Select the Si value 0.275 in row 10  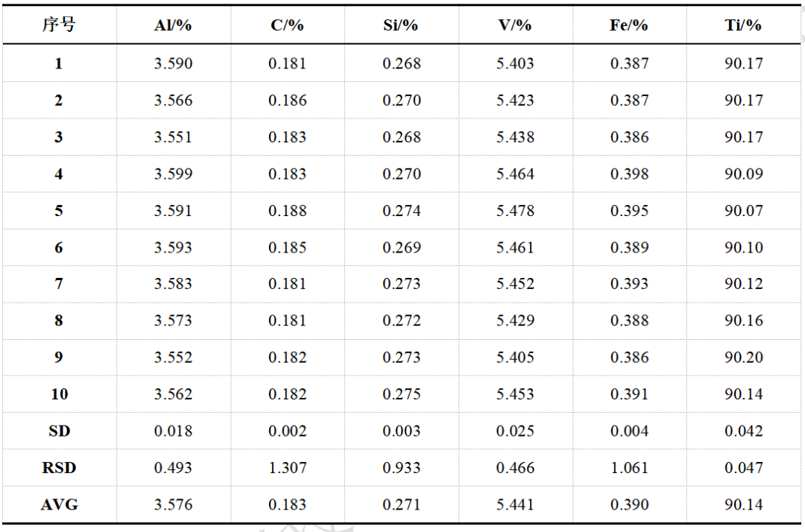(x=401, y=394)
